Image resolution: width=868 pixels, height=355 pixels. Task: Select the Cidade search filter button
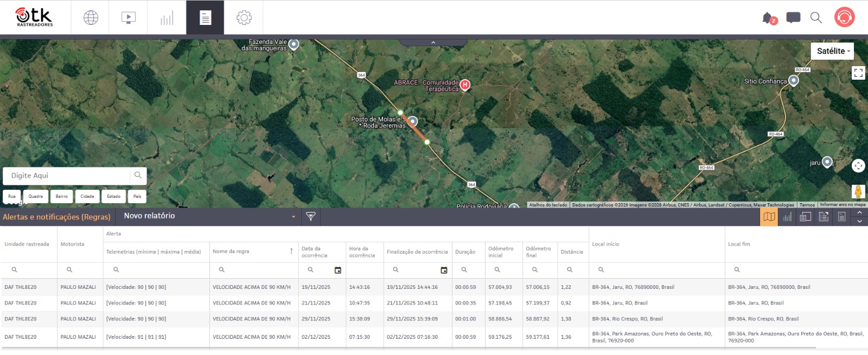click(87, 196)
